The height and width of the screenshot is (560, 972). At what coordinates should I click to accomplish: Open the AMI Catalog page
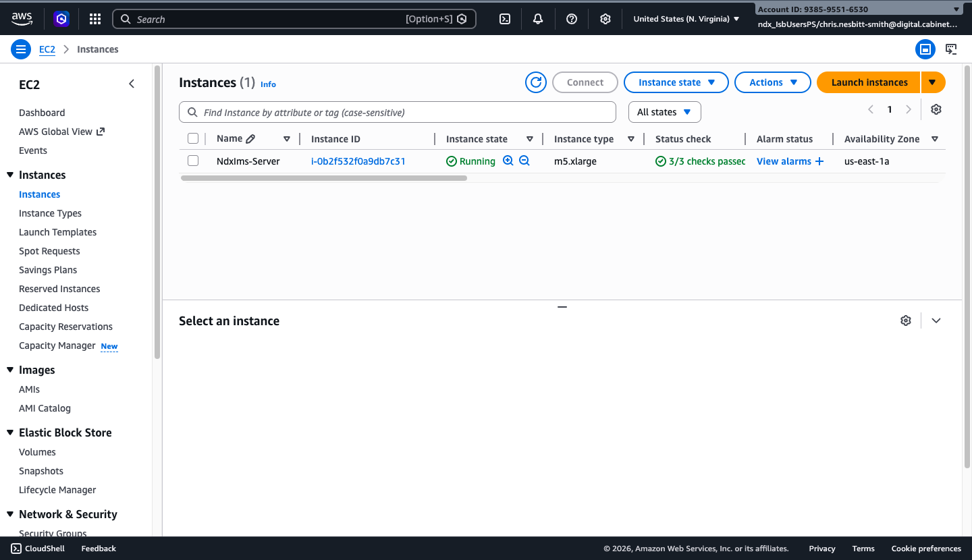click(45, 408)
